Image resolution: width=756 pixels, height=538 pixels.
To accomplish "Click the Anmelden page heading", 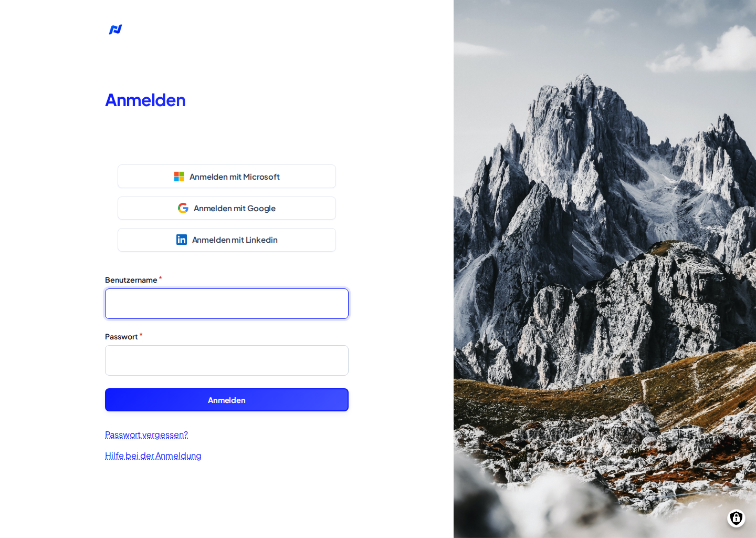I will tap(145, 100).
